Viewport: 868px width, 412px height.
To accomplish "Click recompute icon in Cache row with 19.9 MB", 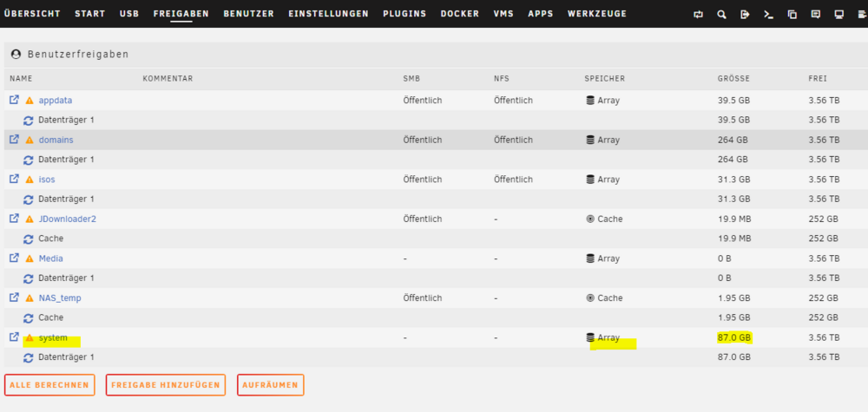I will pyautogui.click(x=28, y=239).
